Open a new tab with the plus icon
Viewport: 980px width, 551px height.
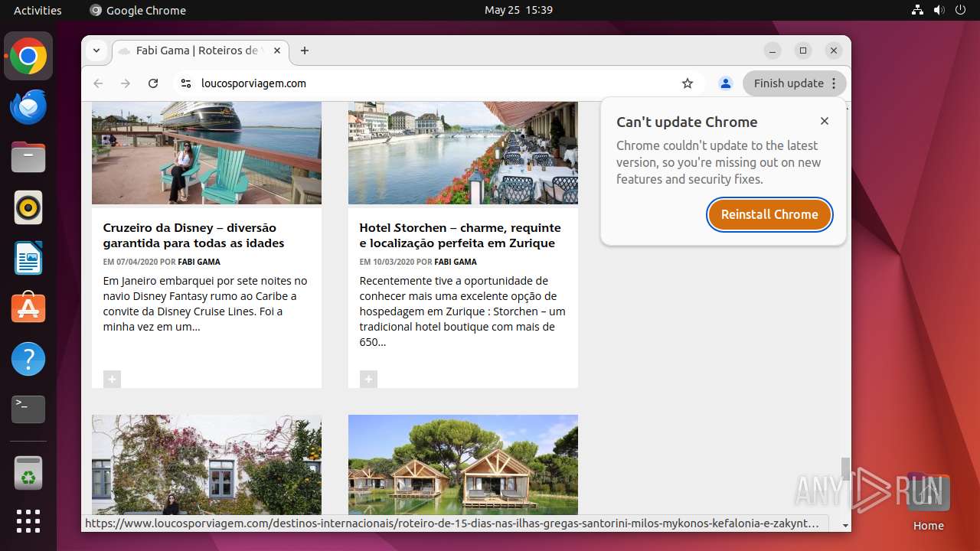click(305, 51)
